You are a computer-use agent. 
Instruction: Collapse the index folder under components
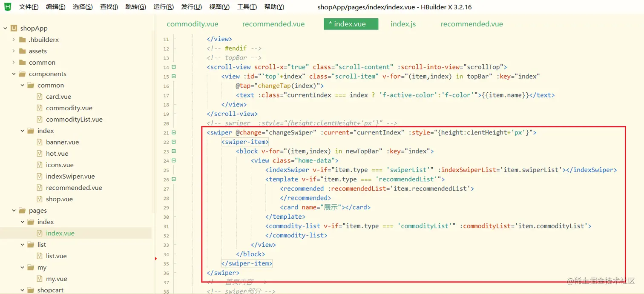click(x=22, y=131)
